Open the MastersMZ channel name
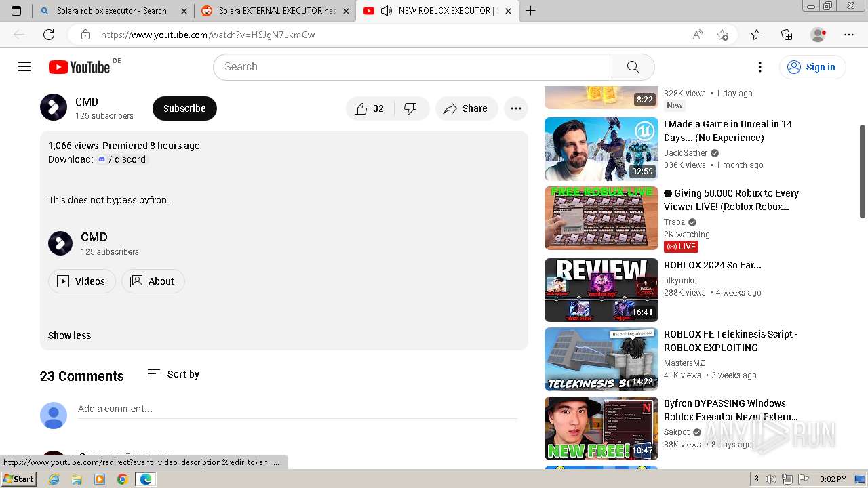This screenshot has height=488, width=868. point(684,363)
